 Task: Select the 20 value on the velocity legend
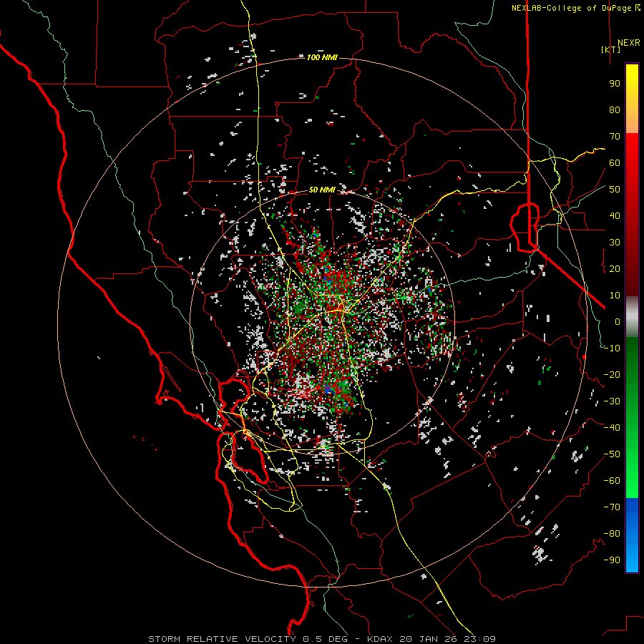click(x=615, y=269)
